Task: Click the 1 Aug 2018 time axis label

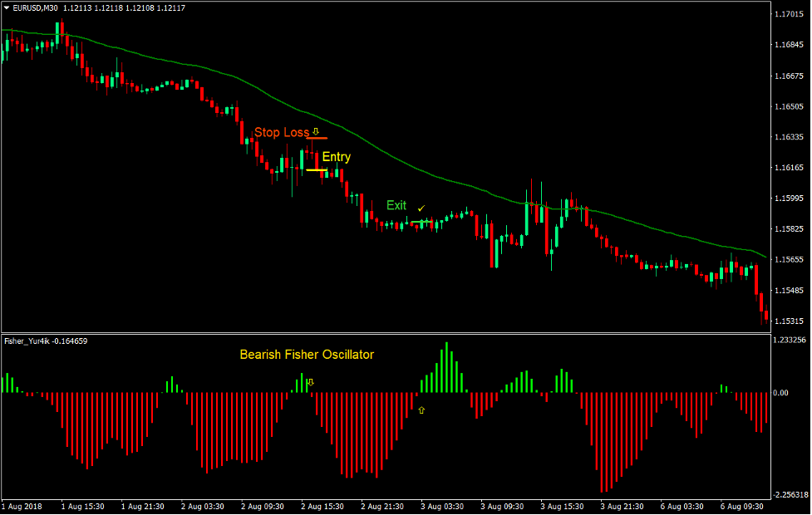Action: click(x=23, y=505)
